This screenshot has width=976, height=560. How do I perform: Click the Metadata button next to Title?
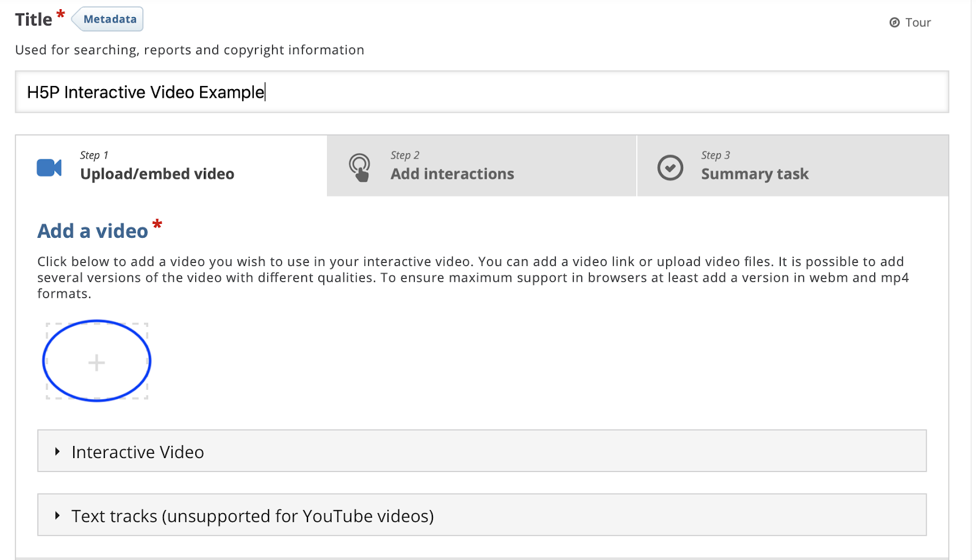pos(108,19)
